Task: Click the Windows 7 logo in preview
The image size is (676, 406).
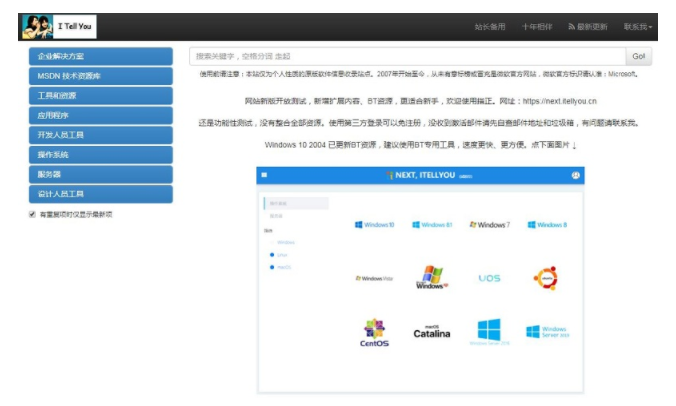Action: point(489,225)
